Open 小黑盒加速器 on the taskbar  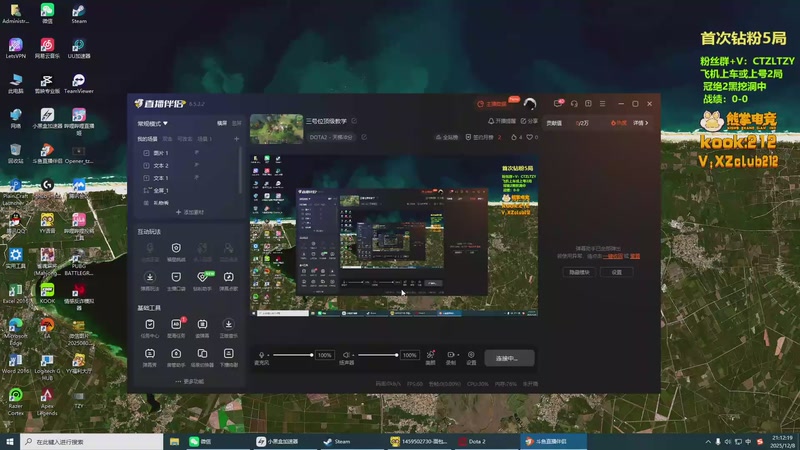(284, 441)
